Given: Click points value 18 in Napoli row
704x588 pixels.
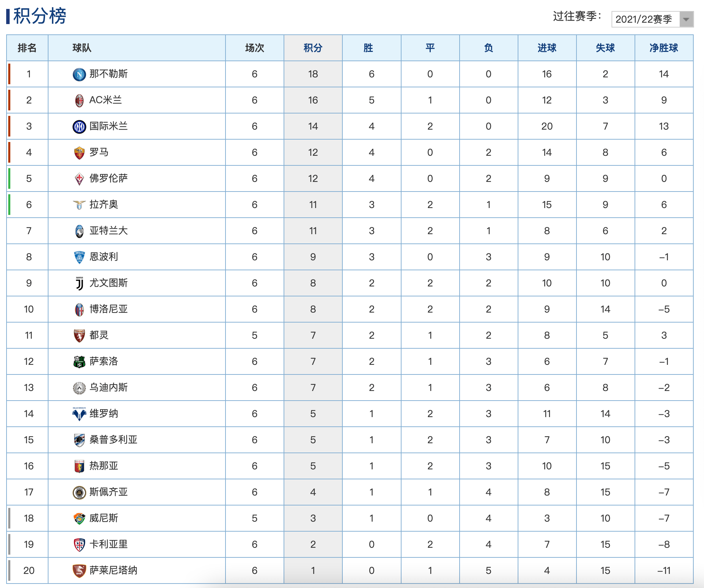Looking at the screenshot, I should 313,74.
